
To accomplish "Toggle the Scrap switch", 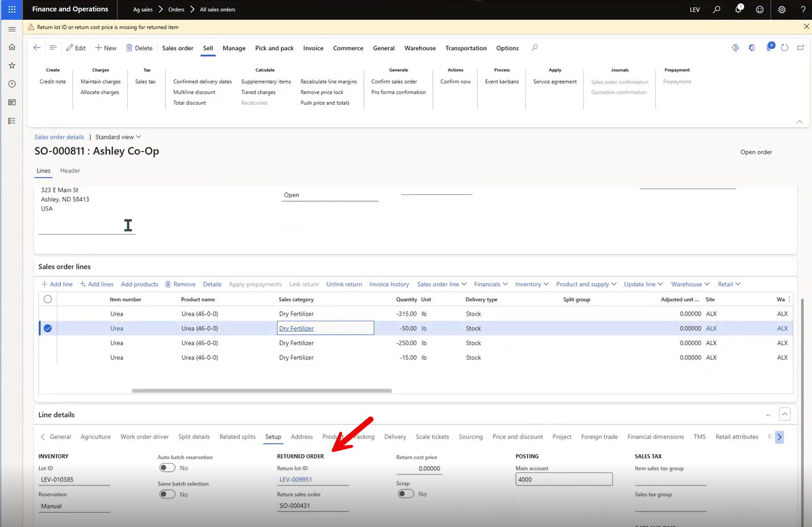I will tap(406, 494).
